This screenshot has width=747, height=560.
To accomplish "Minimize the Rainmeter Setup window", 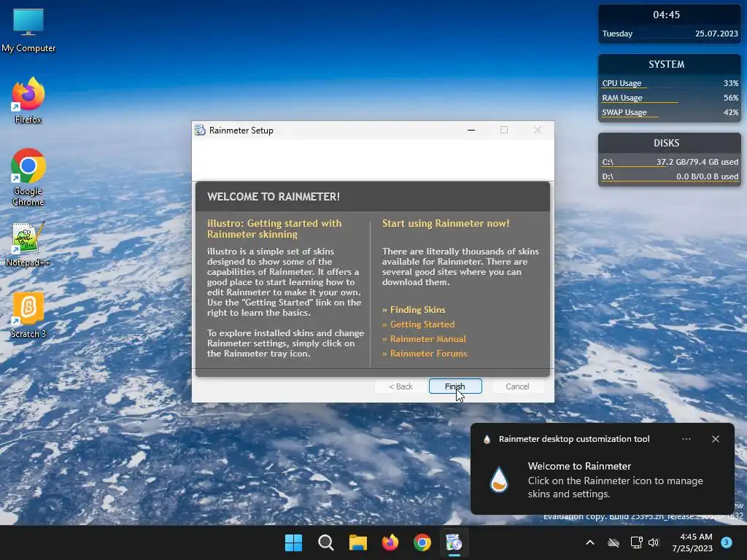I will (471, 130).
